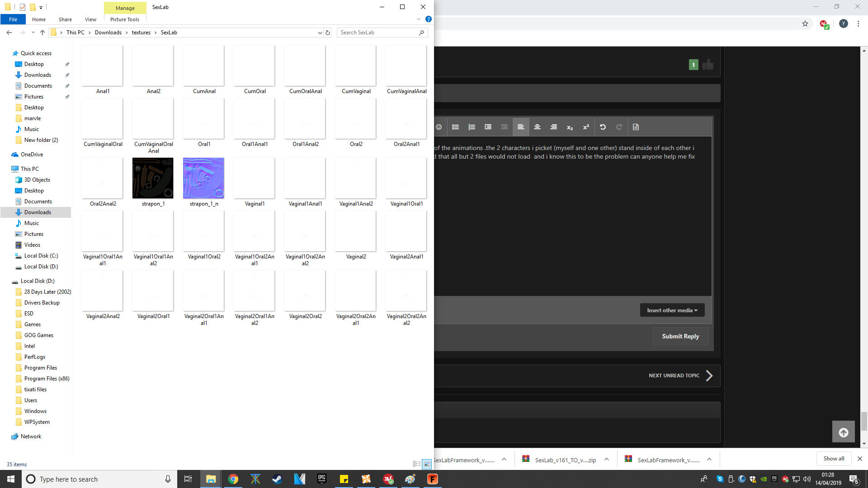Click textures in the address path
The height and width of the screenshot is (488, 868).
(141, 33)
